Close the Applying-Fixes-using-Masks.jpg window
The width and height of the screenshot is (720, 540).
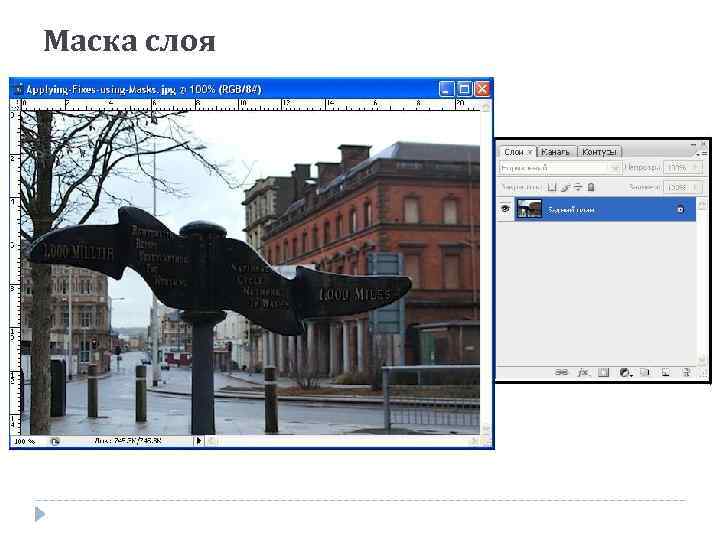[x=482, y=89]
